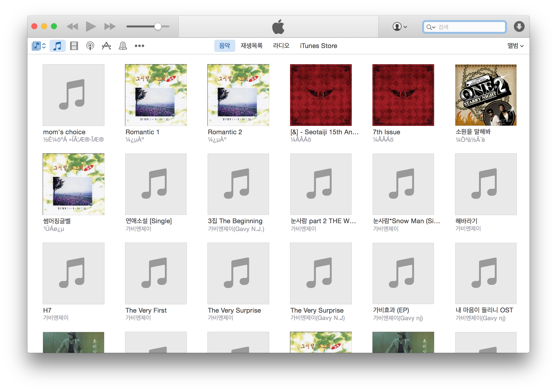Click the Apple logo in the status display
Screen dimensions: 557x392
point(278,26)
